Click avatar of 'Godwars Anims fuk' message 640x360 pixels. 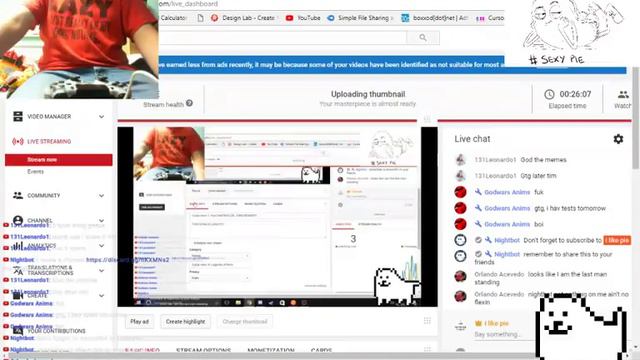(x=460, y=192)
